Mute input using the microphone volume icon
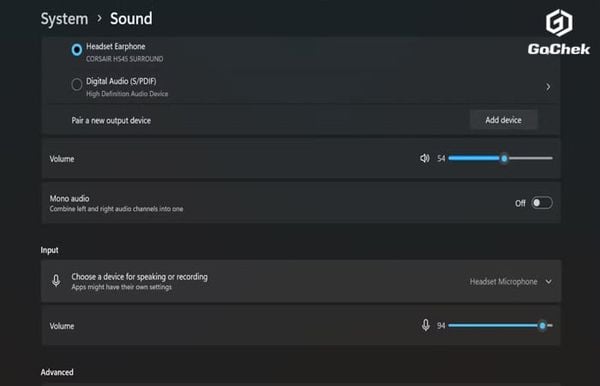600x386 pixels. click(426, 325)
